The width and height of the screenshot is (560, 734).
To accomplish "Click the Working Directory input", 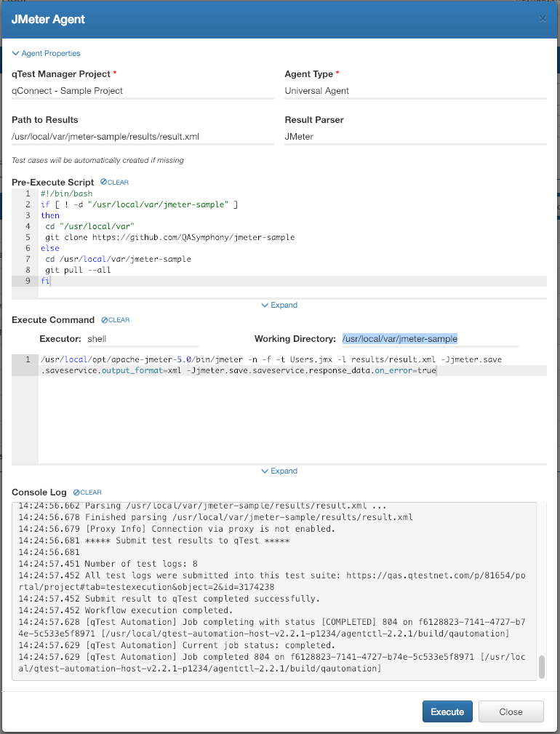I will coord(429,339).
